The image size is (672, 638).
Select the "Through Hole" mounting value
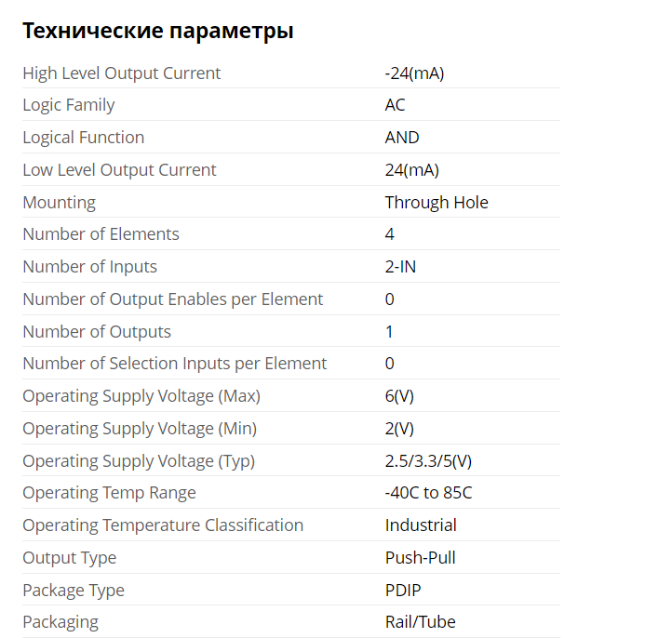tap(437, 202)
